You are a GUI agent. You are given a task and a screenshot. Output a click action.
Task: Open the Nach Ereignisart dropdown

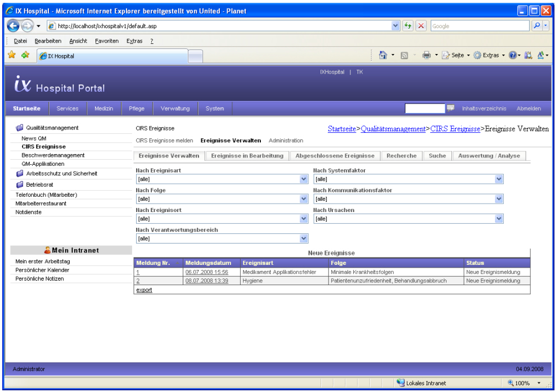304,180
